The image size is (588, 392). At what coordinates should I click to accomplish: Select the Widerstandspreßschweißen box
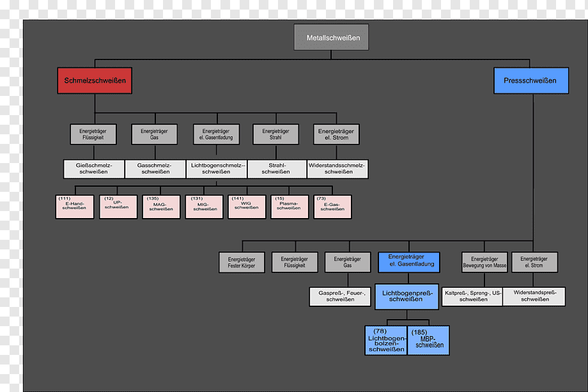[534, 296]
